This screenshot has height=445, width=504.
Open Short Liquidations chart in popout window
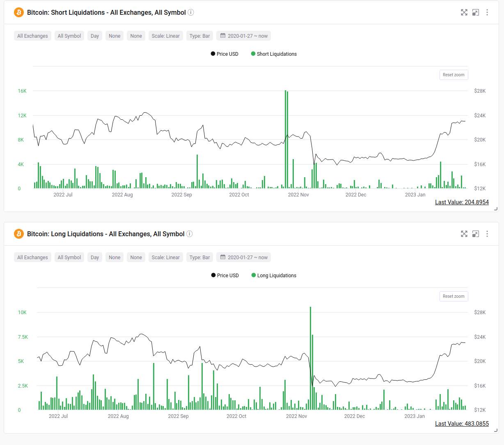476,12
